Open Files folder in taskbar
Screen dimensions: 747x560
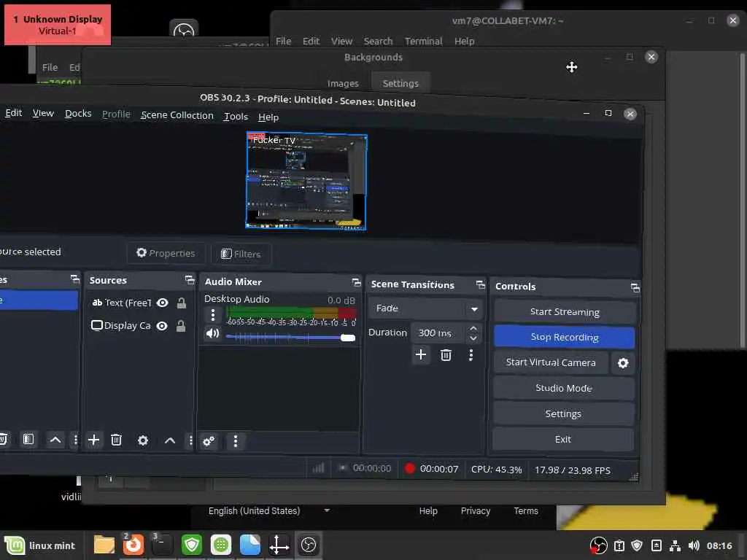(x=104, y=545)
